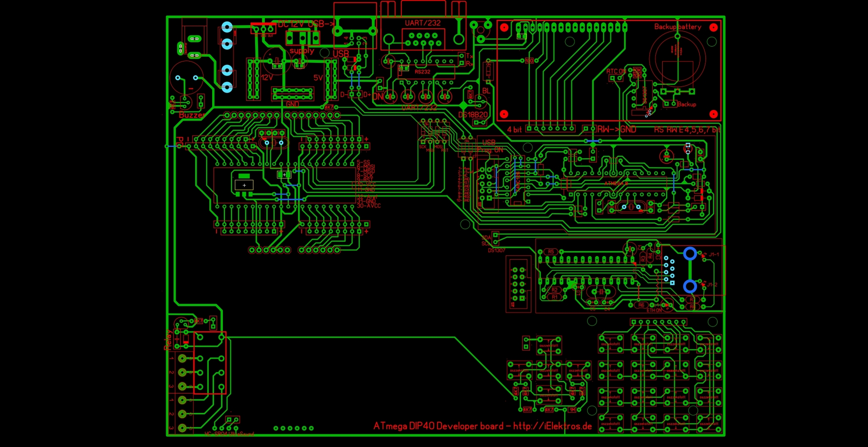The width and height of the screenshot is (868, 447).
Task: Select the "12V" rail label
Action: click(267, 78)
